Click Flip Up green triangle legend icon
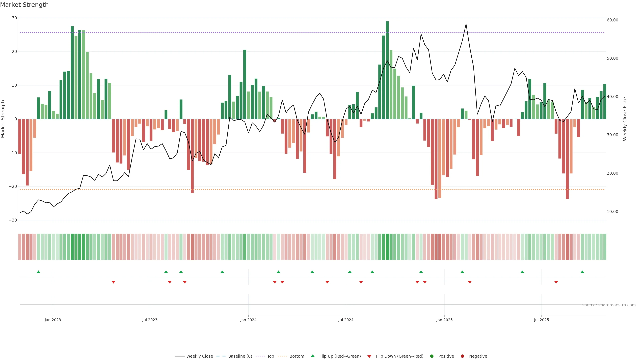The width and height of the screenshot is (644, 362). (312, 356)
